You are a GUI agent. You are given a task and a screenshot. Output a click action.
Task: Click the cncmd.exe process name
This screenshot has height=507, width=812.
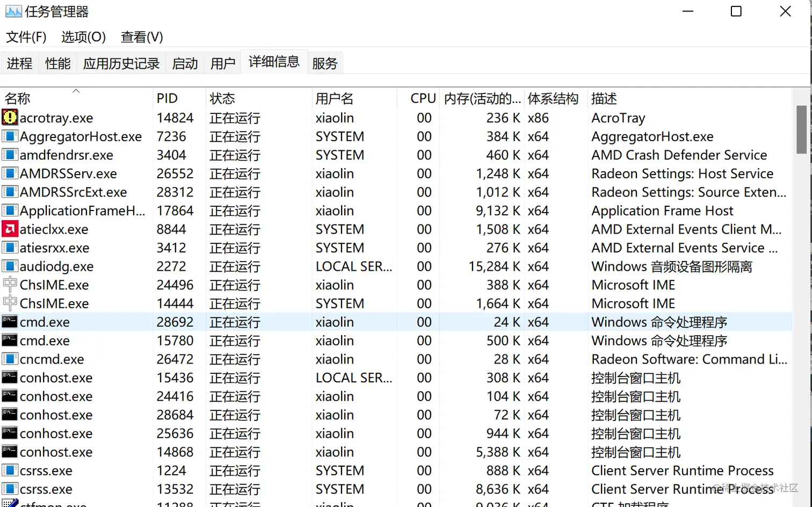(x=52, y=359)
